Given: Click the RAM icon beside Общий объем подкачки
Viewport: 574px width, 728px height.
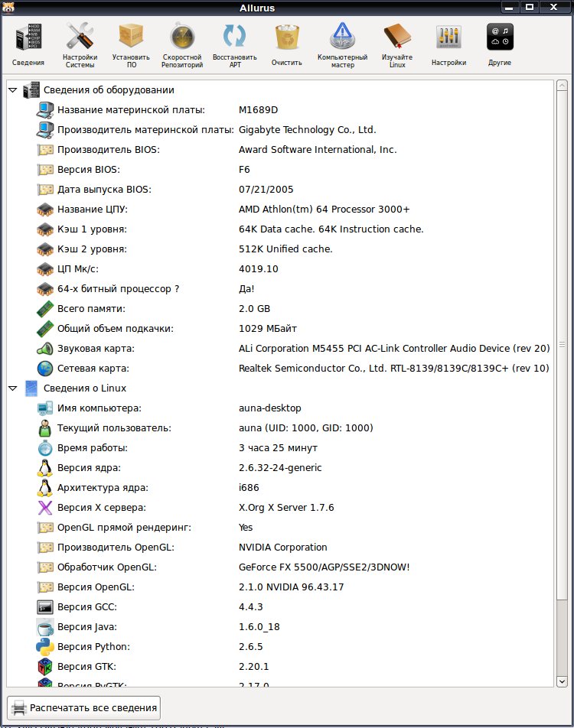Looking at the screenshot, I should (45, 329).
